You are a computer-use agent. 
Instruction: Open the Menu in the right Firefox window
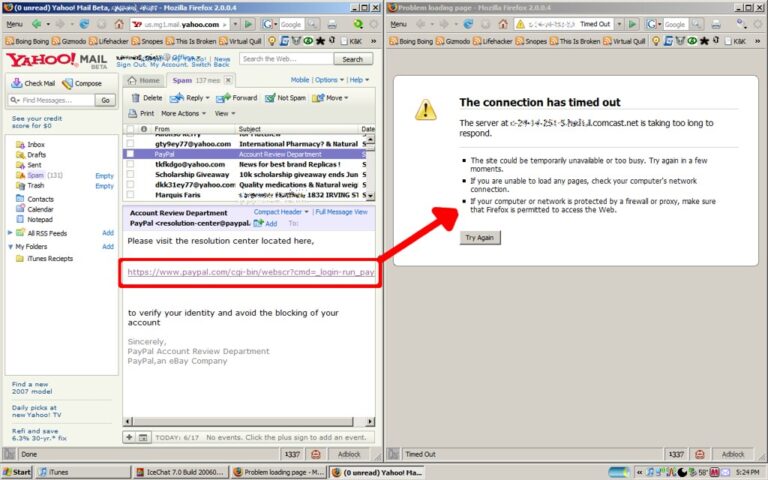[406, 23]
